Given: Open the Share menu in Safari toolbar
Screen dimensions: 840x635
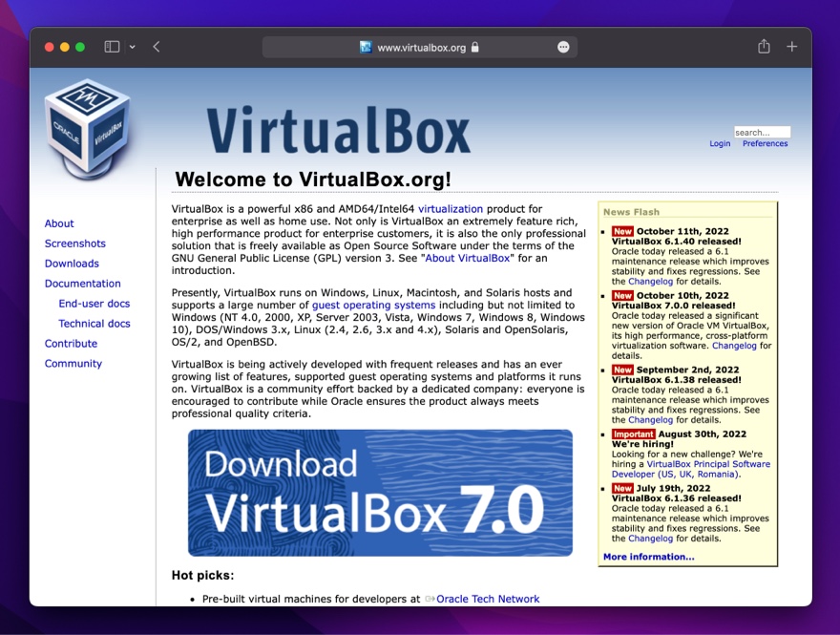Looking at the screenshot, I should point(762,46).
